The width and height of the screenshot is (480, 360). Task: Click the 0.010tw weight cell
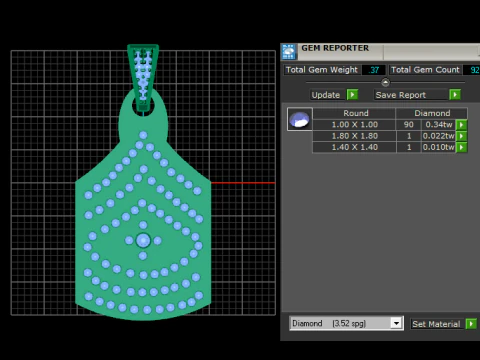(x=439, y=147)
